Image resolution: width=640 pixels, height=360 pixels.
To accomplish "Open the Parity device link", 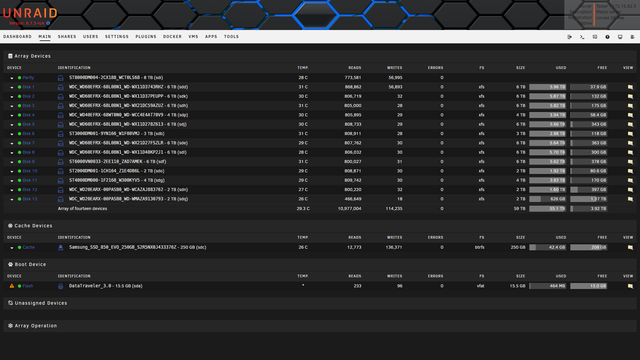I will click(x=28, y=78).
